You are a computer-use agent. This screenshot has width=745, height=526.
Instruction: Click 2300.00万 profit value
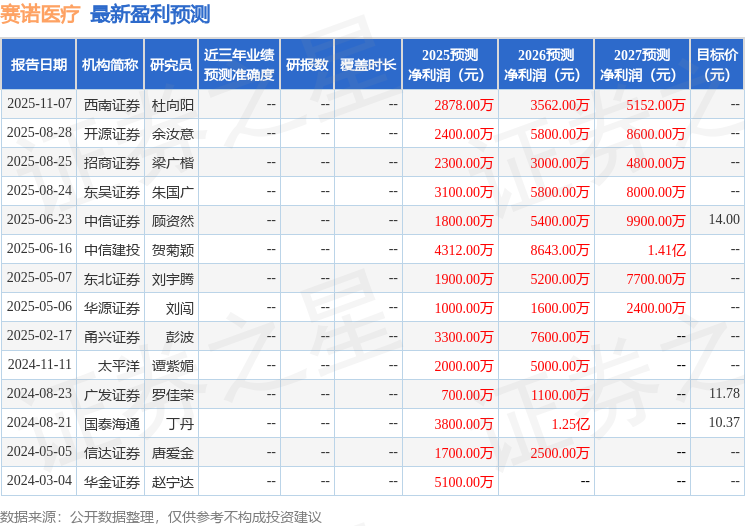point(464,163)
